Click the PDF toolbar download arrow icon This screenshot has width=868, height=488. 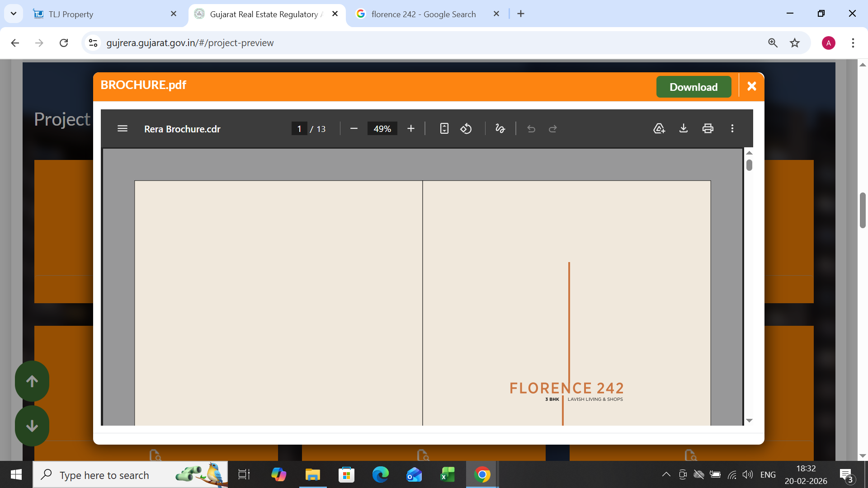click(684, 129)
